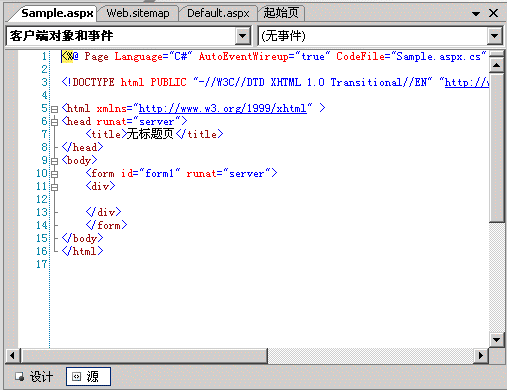
Task: Click the scroll right arrow in horizontal scrollbar
Action: tap(480, 356)
